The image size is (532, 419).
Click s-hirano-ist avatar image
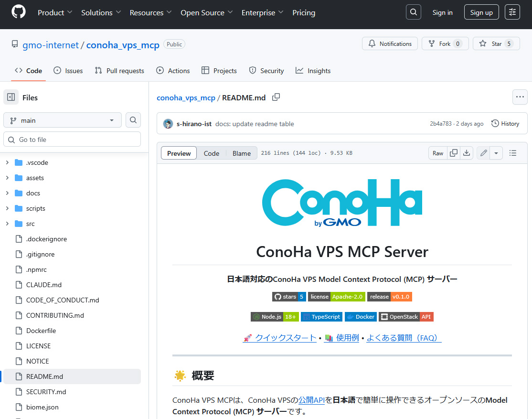pyautogui.click(x=168, y=124)
